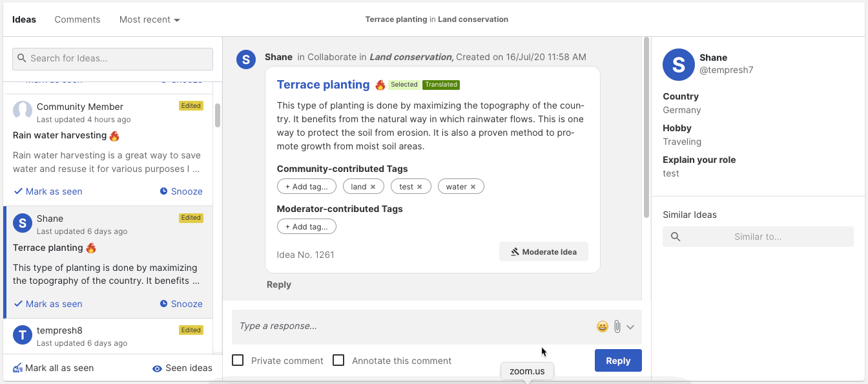
Task: Click the tempresh8 avatar in the ideas list
Action: click(23, 335)
